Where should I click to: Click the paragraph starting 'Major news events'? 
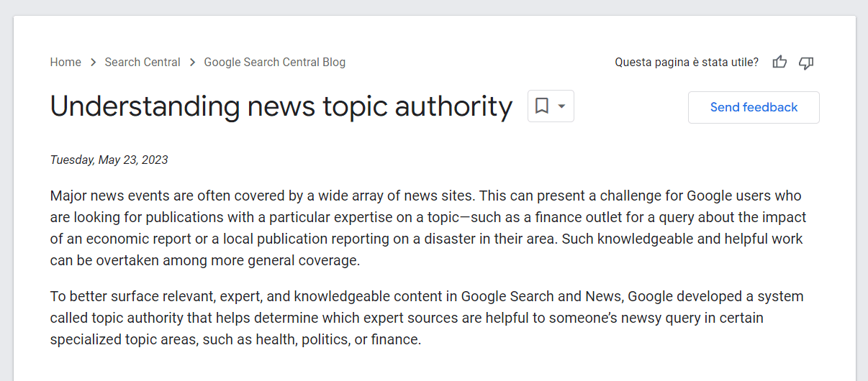tap(428, 228)
